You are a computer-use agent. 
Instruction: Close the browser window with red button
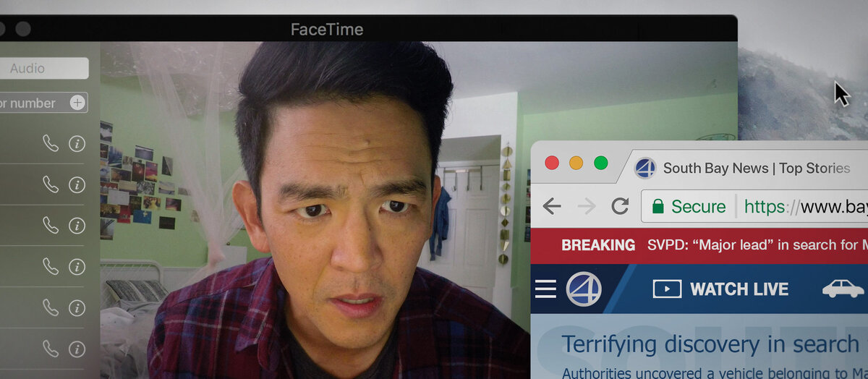[x=552, y=163]
